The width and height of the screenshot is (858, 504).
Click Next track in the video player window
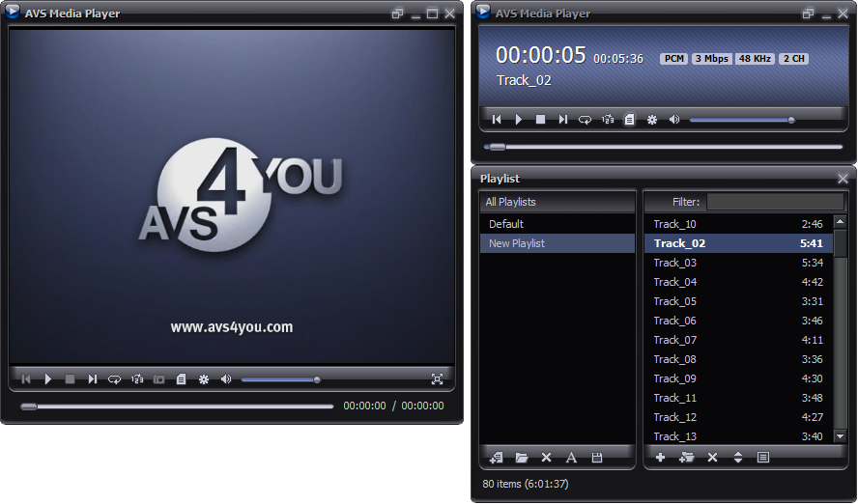tap(93, 378)
